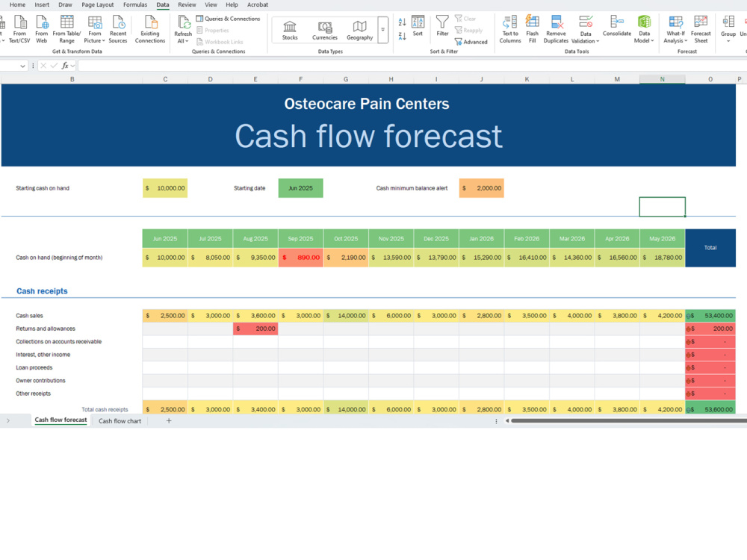
Task: Open What-If Analysis menu
Action: point(675,29)
